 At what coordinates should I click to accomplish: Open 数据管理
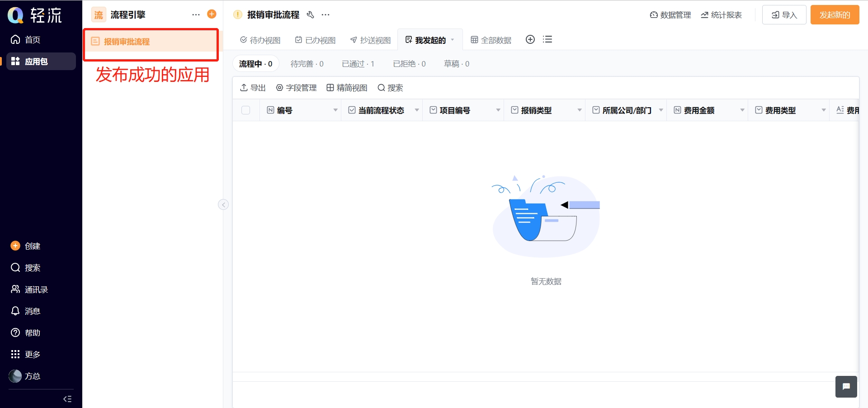[x=670, y=15]
